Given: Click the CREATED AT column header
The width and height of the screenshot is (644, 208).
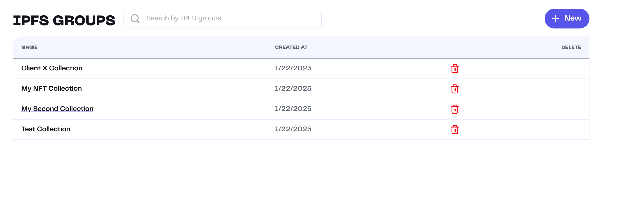Looking at the screenshot, I should point(291,47).
